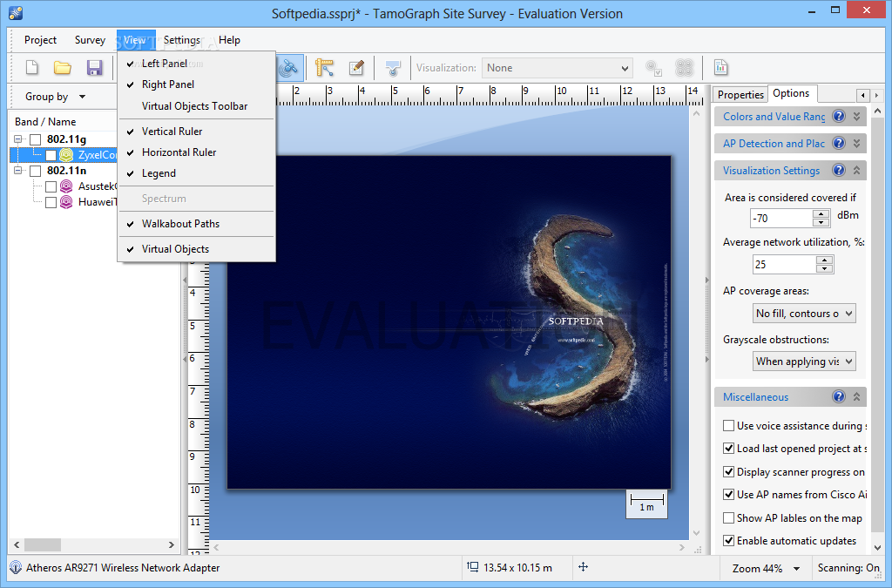The height and width of the screenshot is (588, 892).
Task: Open the Project menu
Action: [40, 40]
